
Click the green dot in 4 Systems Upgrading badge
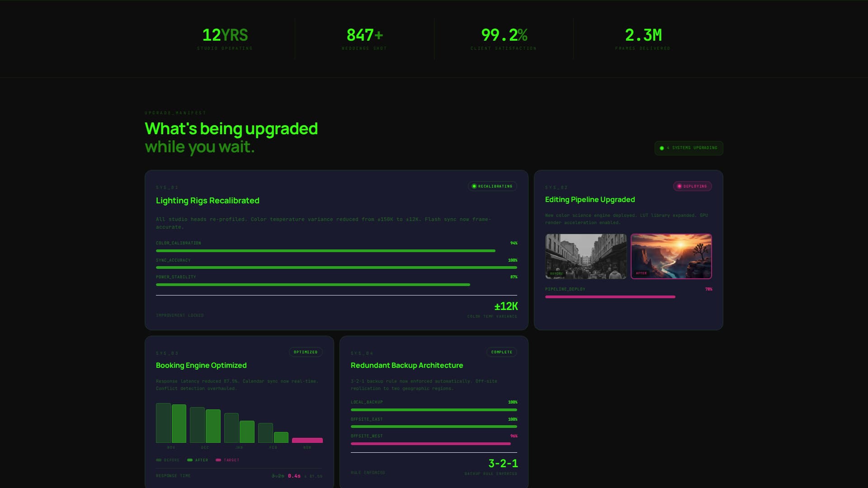click(662, 148)
